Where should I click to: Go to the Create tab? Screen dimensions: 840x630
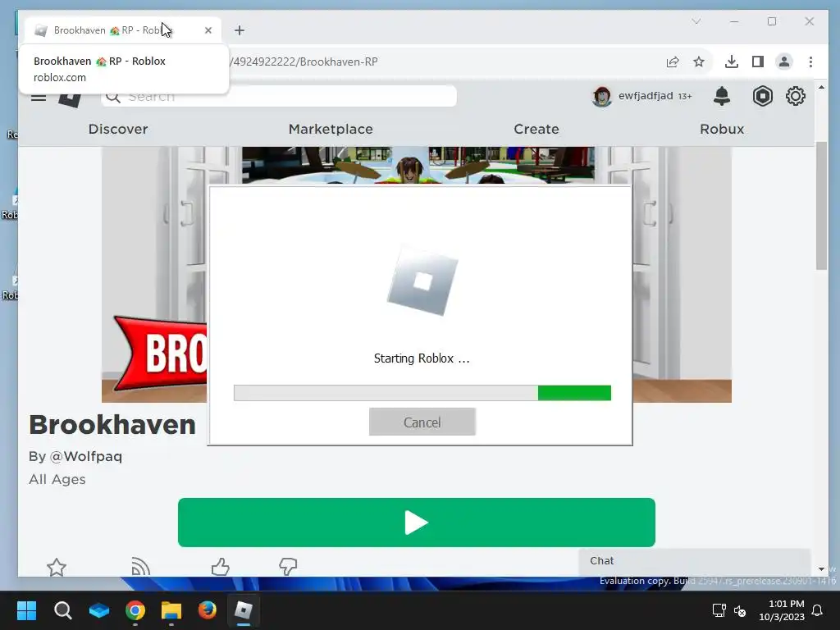click(536, 129)
